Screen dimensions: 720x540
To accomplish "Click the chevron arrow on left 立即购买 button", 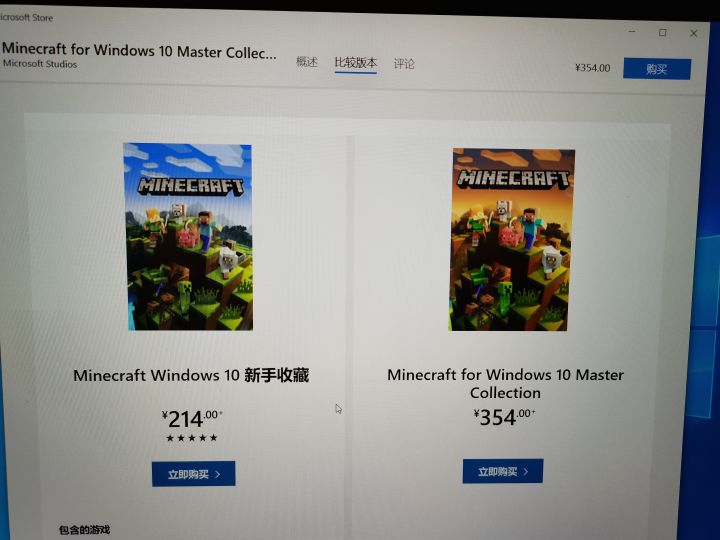I will pyautogui.click(x=218, y=474).
